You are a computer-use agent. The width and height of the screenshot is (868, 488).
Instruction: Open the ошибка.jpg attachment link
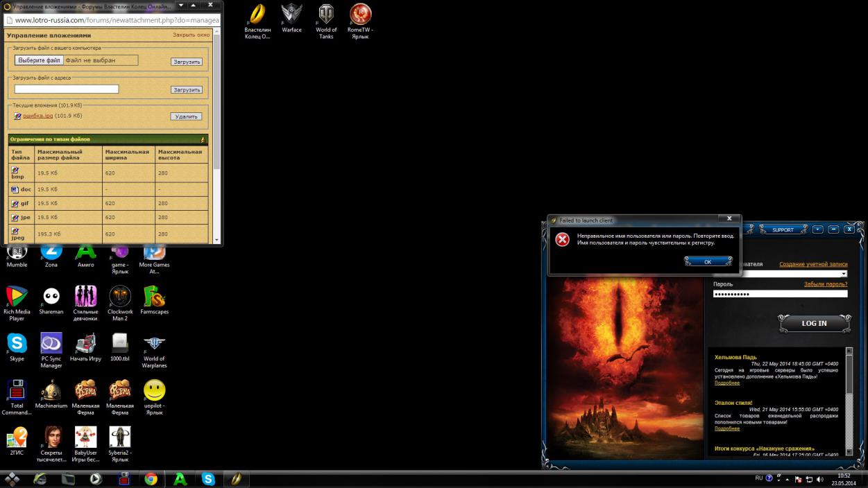[38, 116]
